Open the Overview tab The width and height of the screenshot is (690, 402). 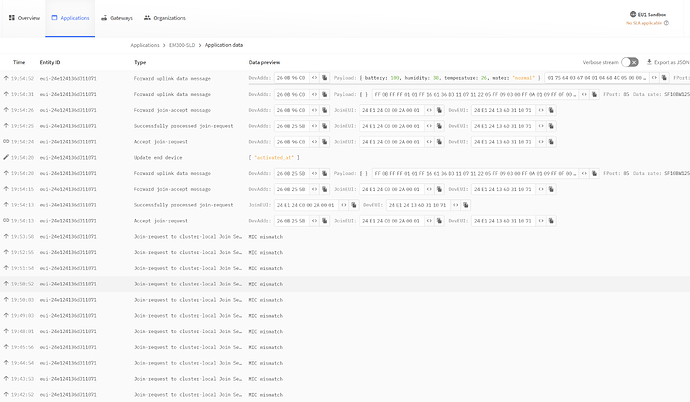[x=24, y=18]
